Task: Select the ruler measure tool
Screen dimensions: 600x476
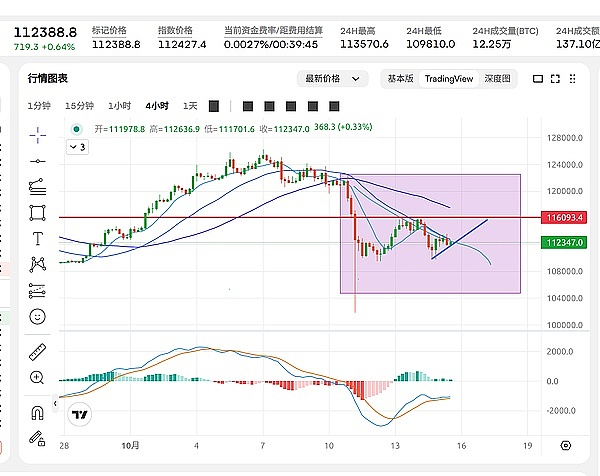Action: click(38, 351)
